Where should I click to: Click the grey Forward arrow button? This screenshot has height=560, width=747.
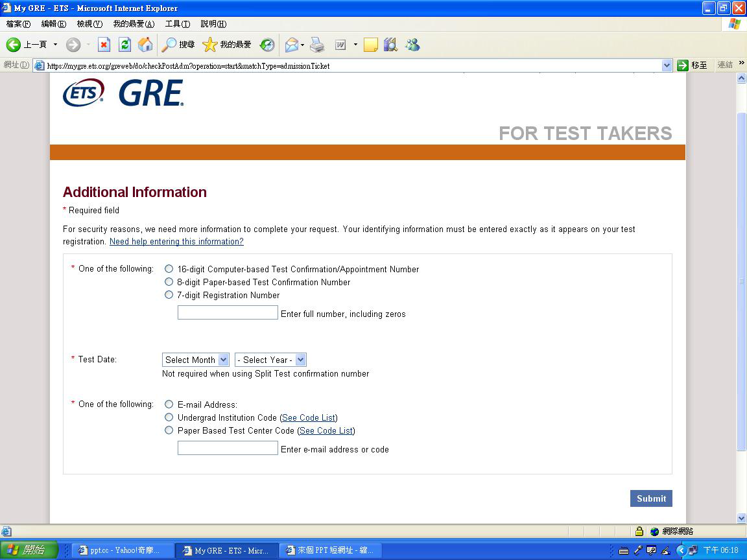(73, 45)
